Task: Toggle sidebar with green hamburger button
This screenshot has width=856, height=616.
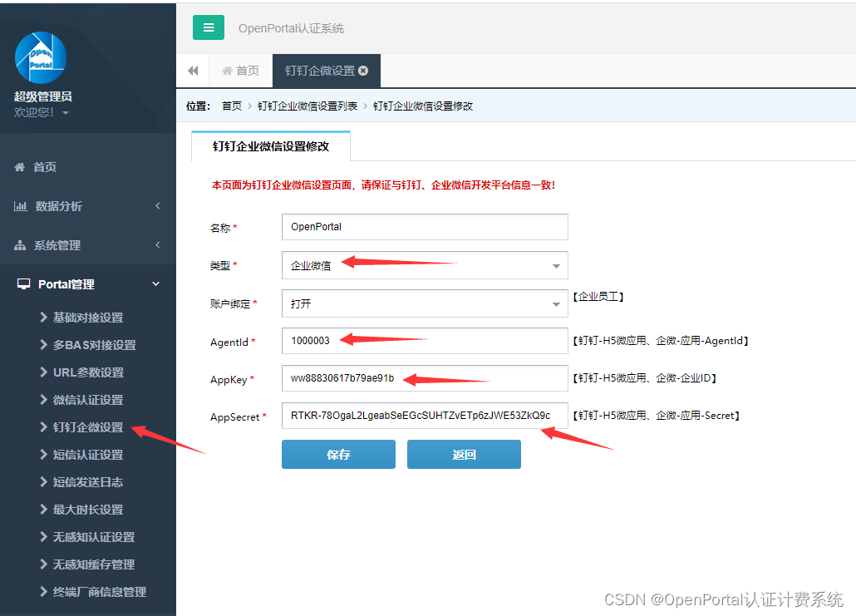Action: point(209,27)
